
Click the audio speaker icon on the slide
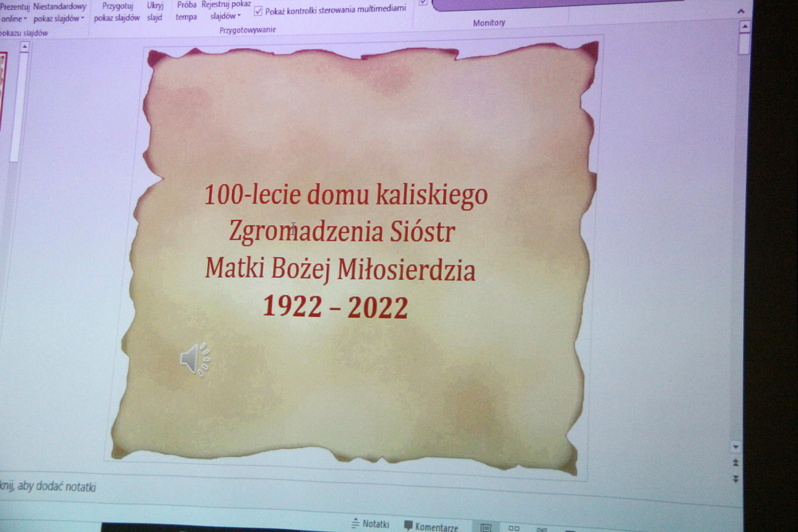point(195,359)
